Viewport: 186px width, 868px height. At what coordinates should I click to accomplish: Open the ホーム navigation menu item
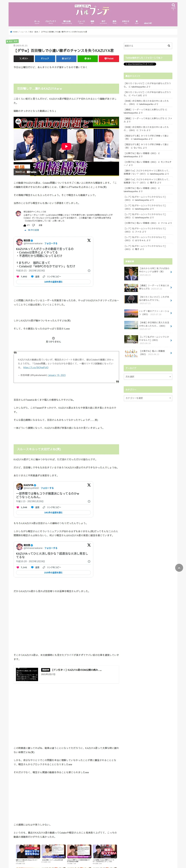37,22
